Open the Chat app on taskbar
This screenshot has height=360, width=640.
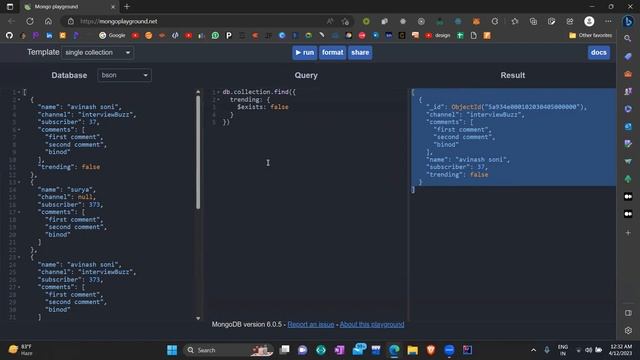[302, 350]
